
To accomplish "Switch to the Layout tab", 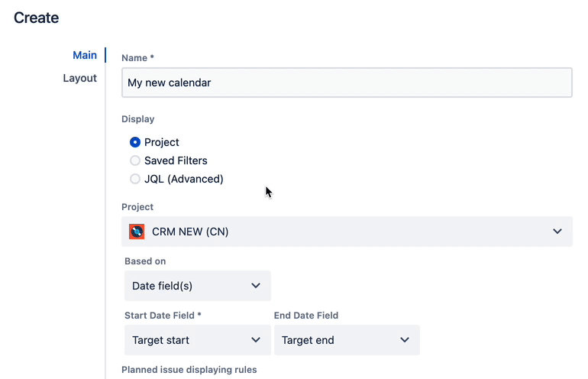I will click(79, 78).
